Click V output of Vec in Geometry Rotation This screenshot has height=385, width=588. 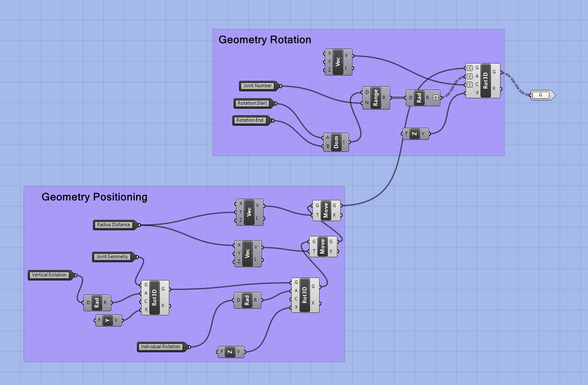[346, 55]
